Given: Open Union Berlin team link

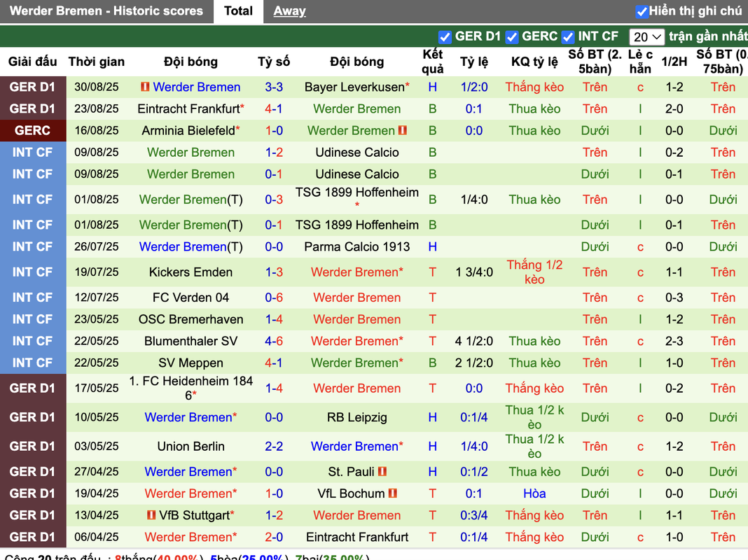Looking at the screenshot, I should click(191, 447).
